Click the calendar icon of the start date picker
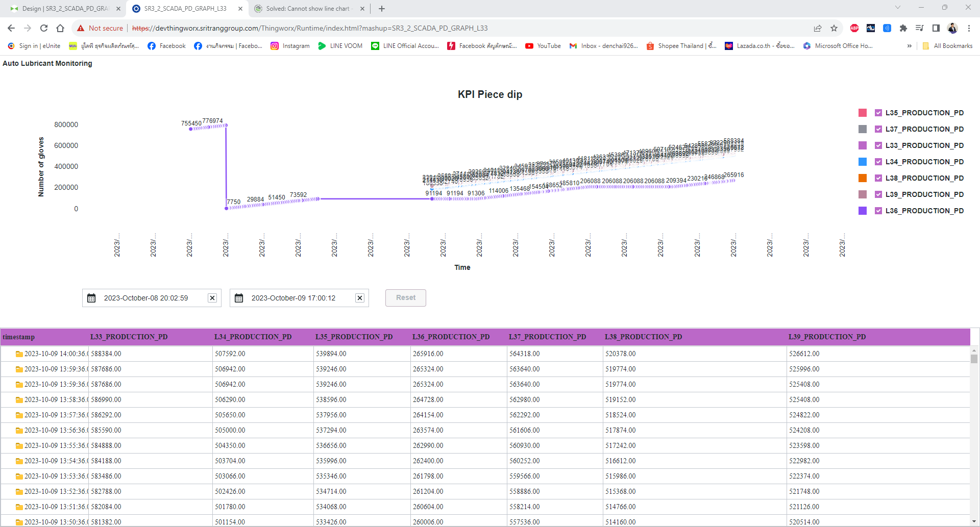Image resolution: width=980 pixels, height=527 pixels. point(92,298)
